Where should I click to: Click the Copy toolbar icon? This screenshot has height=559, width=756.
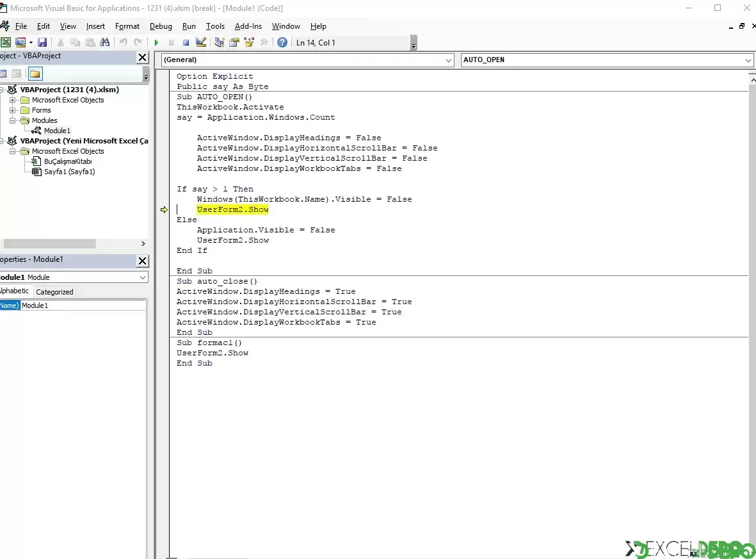pyautogui.click(x=75, y=42)
